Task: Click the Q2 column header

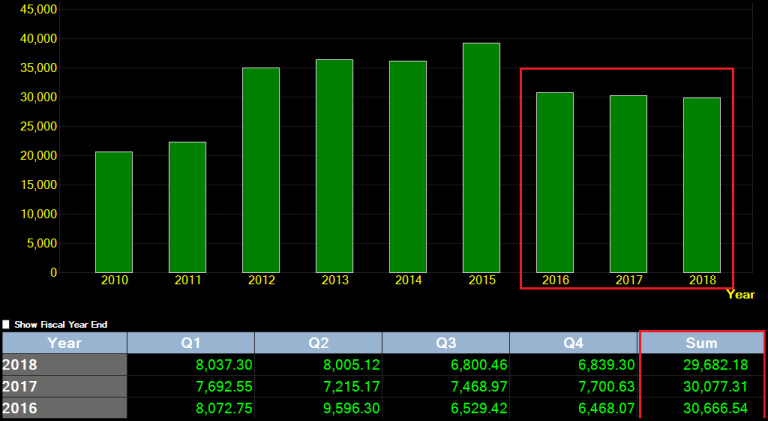Action: coord(318,343)
